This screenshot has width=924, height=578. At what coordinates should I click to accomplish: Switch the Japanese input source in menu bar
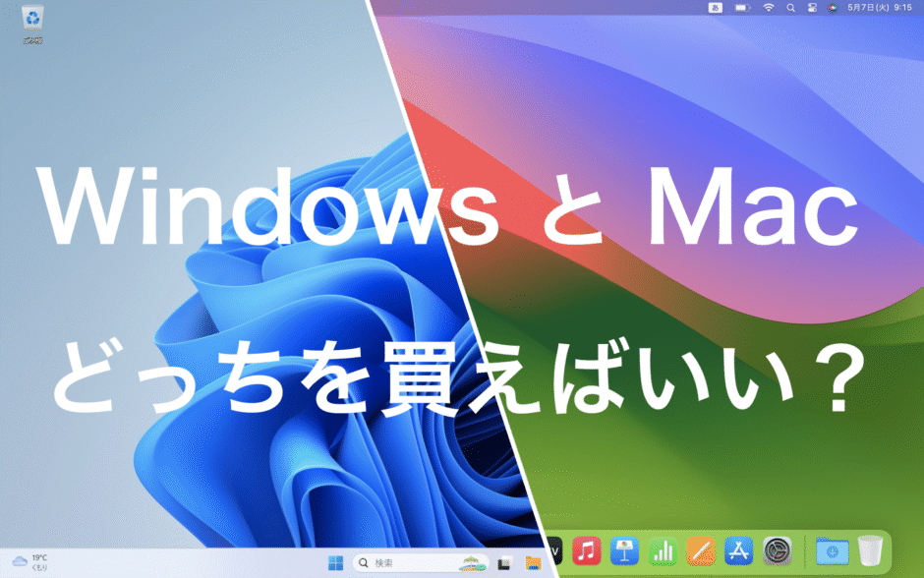(x=715, y=8)
